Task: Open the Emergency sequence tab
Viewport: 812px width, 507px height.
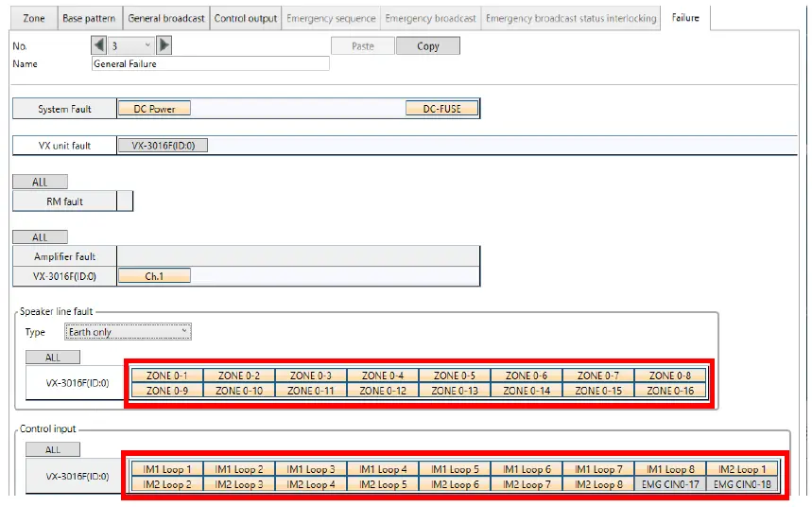Action: (331, 18)
